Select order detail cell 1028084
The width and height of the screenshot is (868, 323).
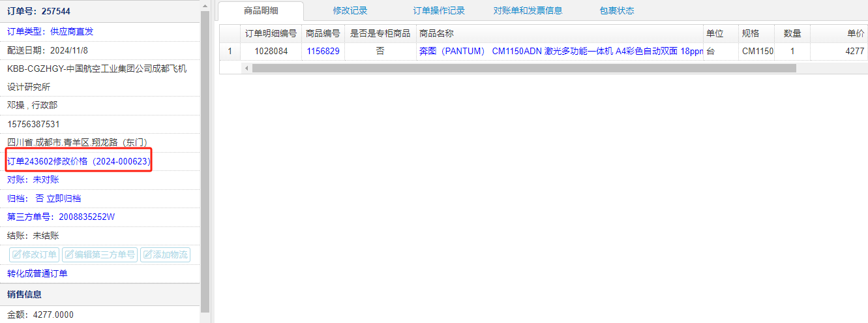tap(271, 51)
